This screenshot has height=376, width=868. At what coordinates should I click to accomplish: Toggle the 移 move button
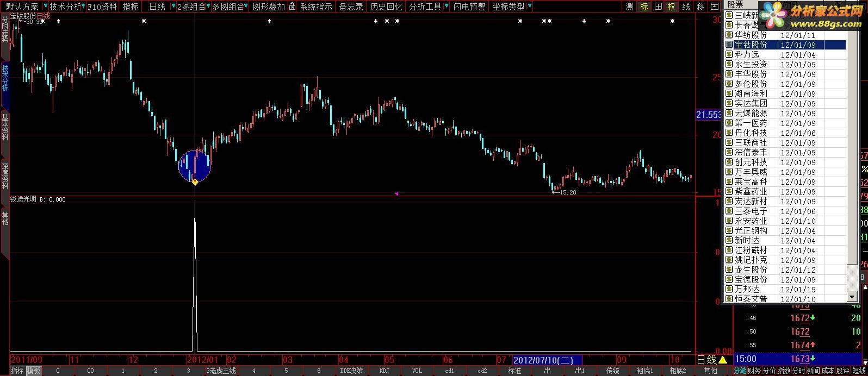(700, 7)
